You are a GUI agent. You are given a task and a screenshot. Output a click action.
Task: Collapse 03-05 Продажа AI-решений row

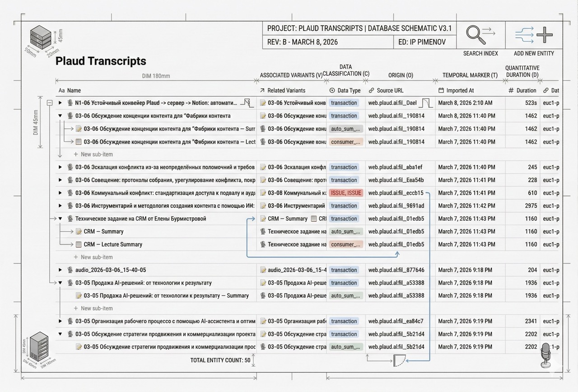(60, 283)
